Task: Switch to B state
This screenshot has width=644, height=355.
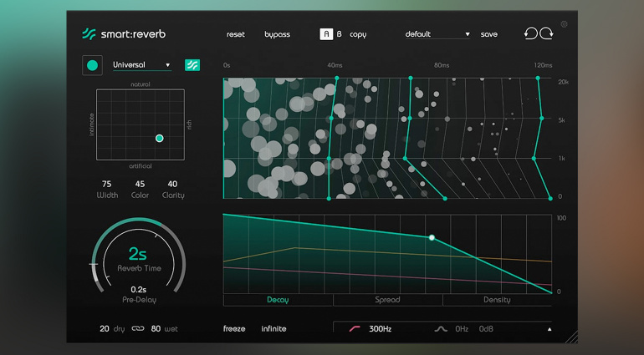Action: click(340, 34)
